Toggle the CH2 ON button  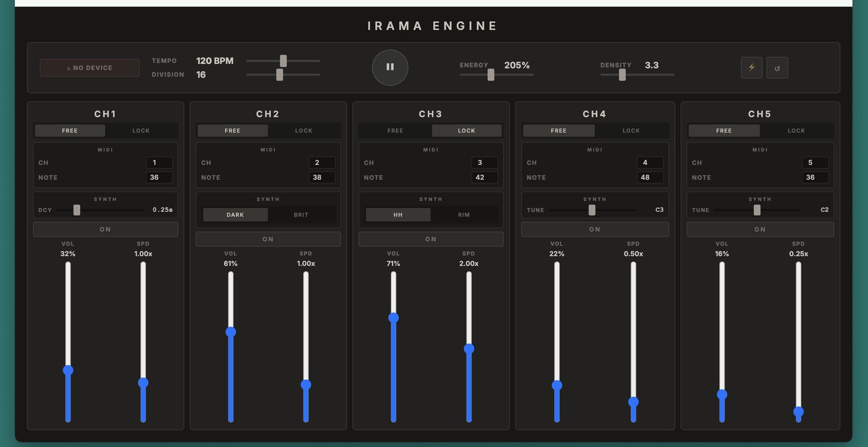coord(268,239)
